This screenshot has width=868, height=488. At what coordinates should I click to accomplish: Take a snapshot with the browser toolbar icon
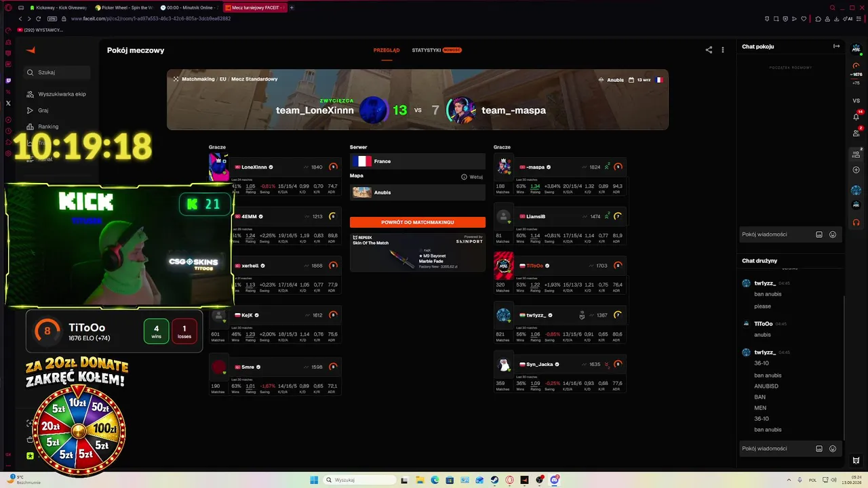(x=776, y=19)
